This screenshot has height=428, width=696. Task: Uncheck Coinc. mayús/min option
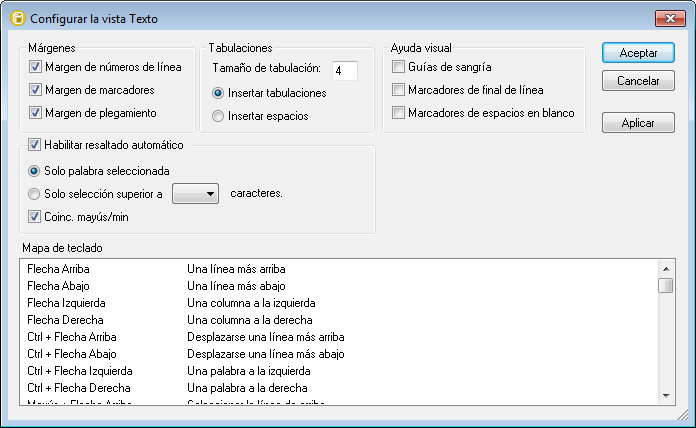pos(34,217)
